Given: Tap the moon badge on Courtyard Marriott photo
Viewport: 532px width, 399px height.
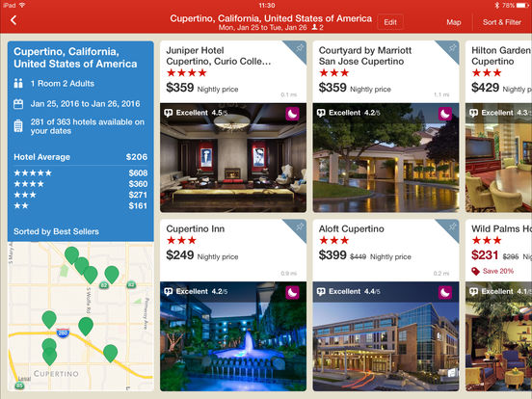Looking at the screenshot, I should pyautogui.click(x=445, y=114).
